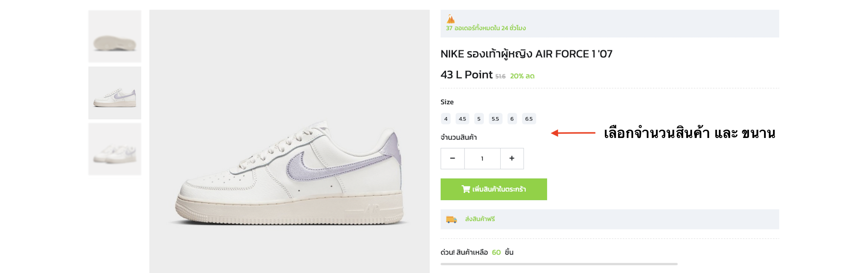Pick size 5.5
Image resolution: width=868 pixels, height=273 pixels.
[x=495, y=119]
